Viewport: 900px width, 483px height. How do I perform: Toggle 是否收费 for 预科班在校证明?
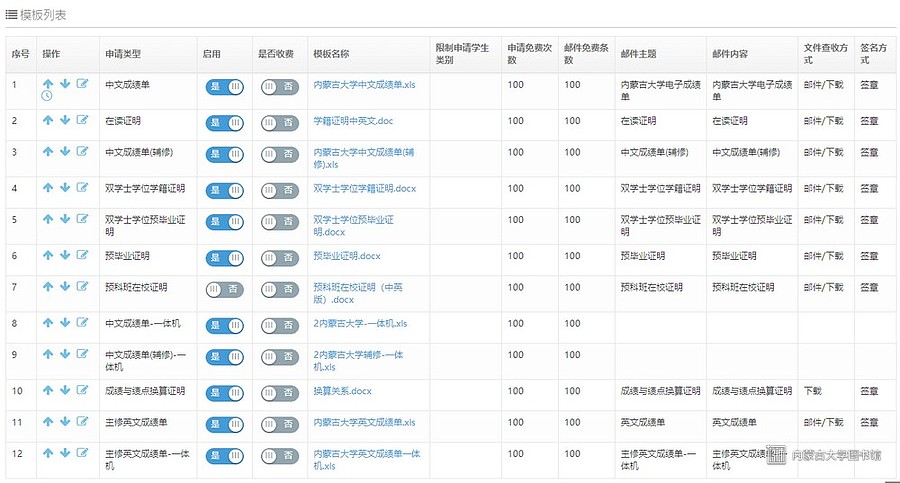[280, 289]
